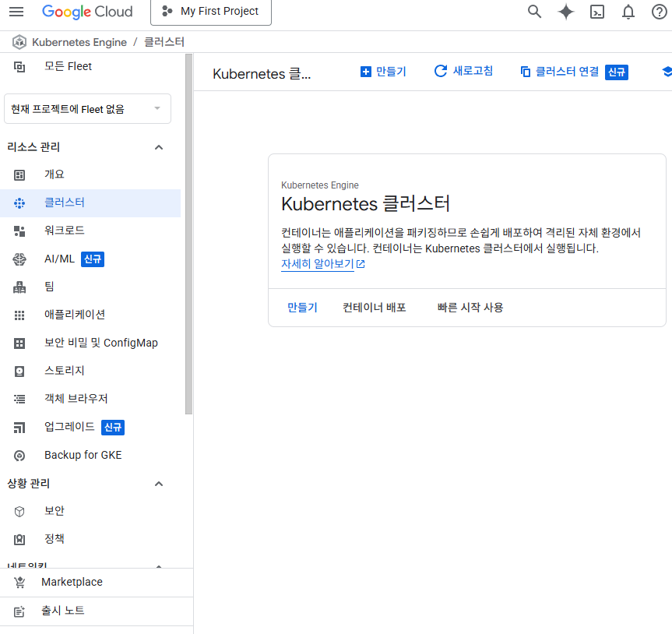Click the 업그레이드 icon
Image resolution: width=672 pixels, height=634 pixels.
[19, 428]
